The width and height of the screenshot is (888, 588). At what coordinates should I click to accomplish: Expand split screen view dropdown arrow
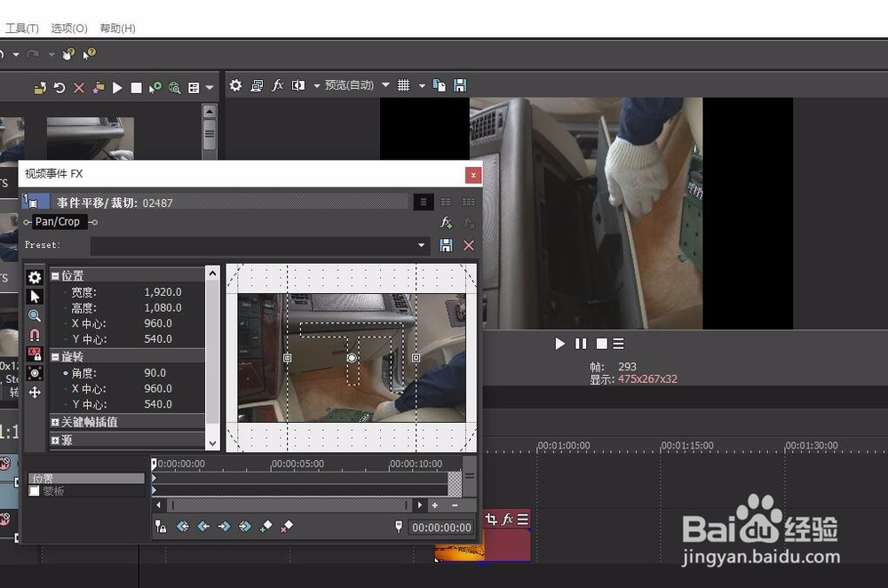click(317, 85)
